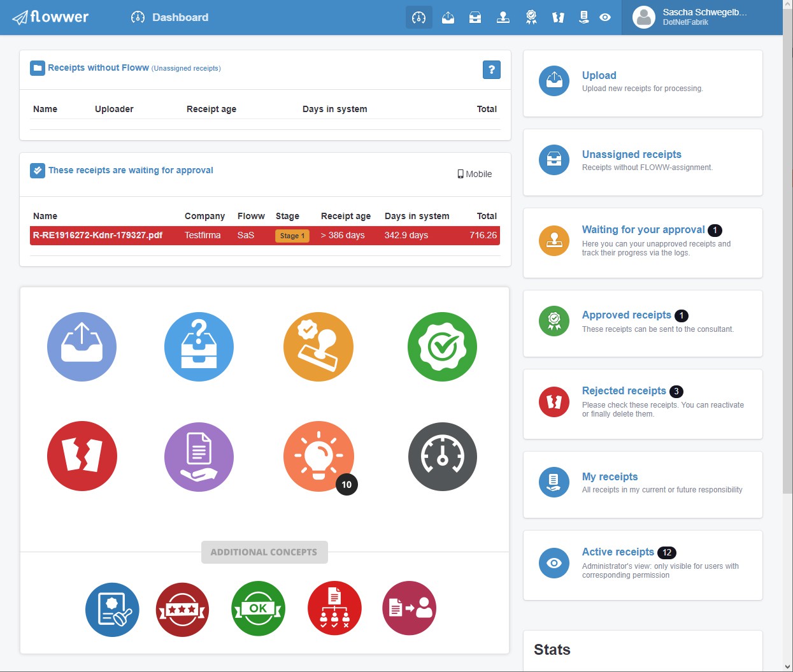Click the large blue upload tray icon
The height and width of the screenshot is (672, 793).
tap(82, 347)
